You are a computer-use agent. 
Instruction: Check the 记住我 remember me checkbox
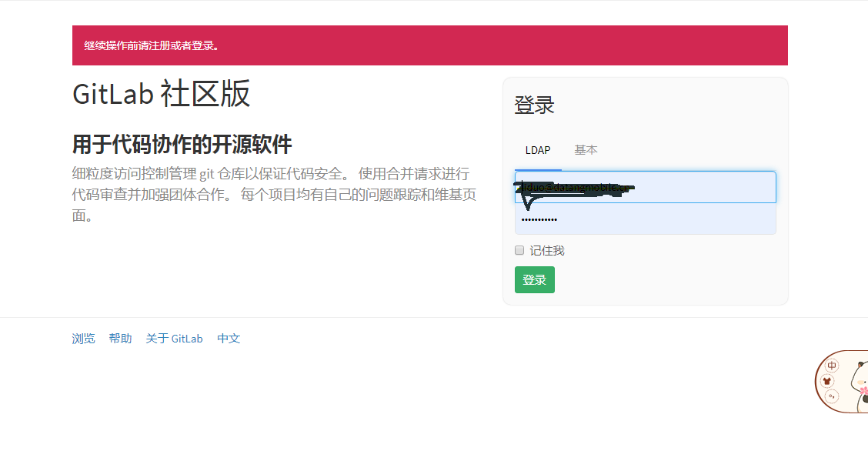[519, 250]
